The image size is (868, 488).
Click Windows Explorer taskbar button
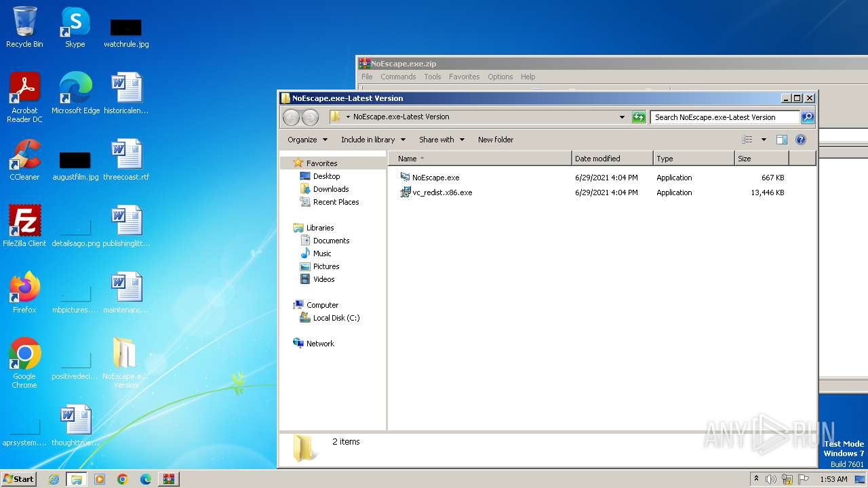pos(76,479)
